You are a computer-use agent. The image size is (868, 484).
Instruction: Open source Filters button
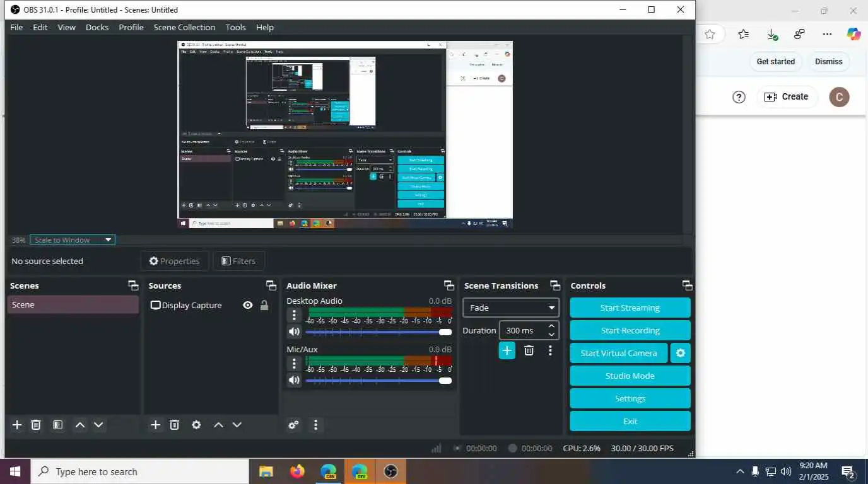(239, 261)
